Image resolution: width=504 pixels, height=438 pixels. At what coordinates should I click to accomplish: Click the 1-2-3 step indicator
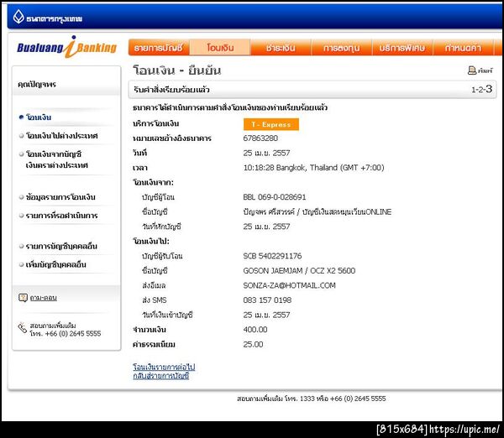pyautogui.click(x=482, y=89)
